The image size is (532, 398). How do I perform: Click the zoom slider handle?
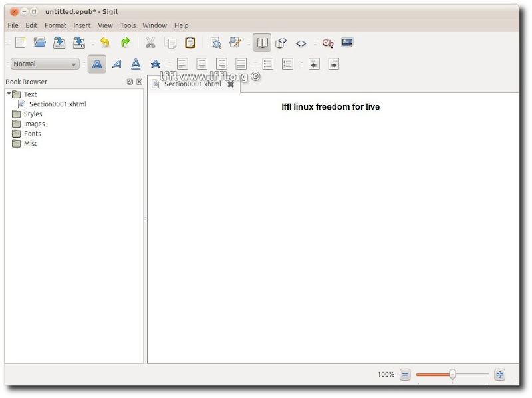[x=452, y=375]
